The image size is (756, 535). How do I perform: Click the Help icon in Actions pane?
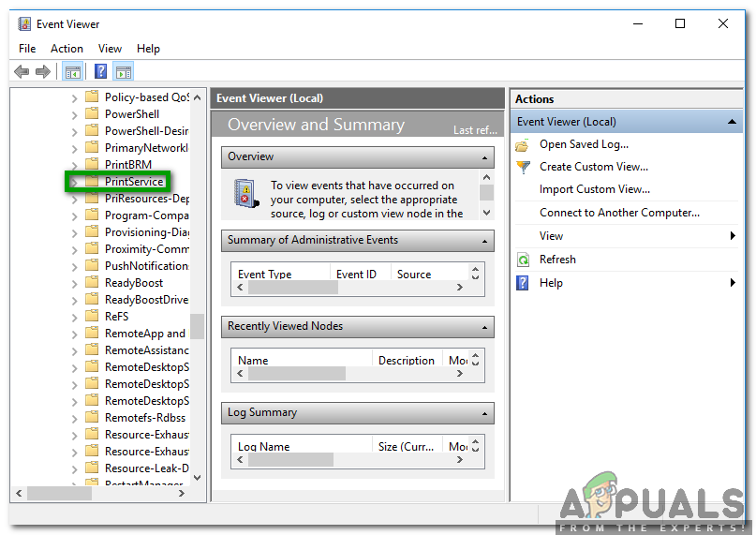point(522,283)
